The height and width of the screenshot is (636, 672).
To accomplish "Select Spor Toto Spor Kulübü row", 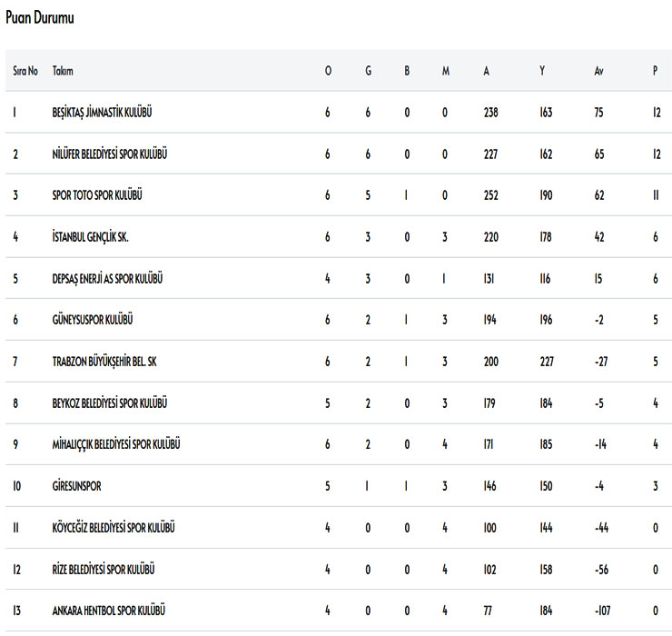I will click(x=97, y=195).
